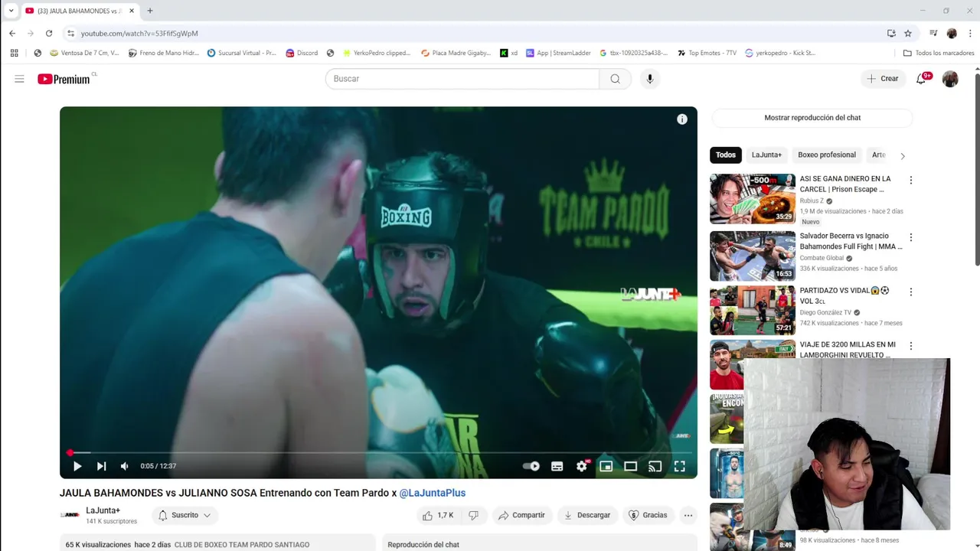Cast video to a TV
The width and height of the screenshot is (980, 551).
click(655, 466)
